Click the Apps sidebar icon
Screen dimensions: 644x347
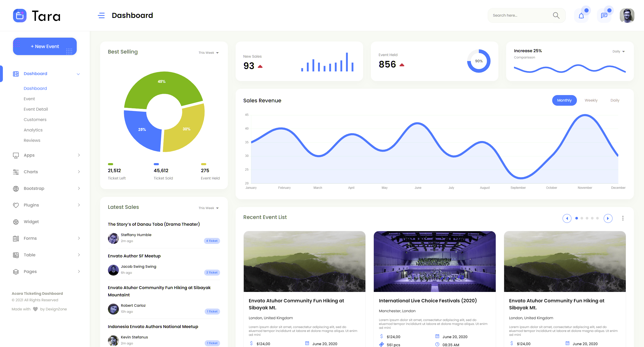(16, 155)
